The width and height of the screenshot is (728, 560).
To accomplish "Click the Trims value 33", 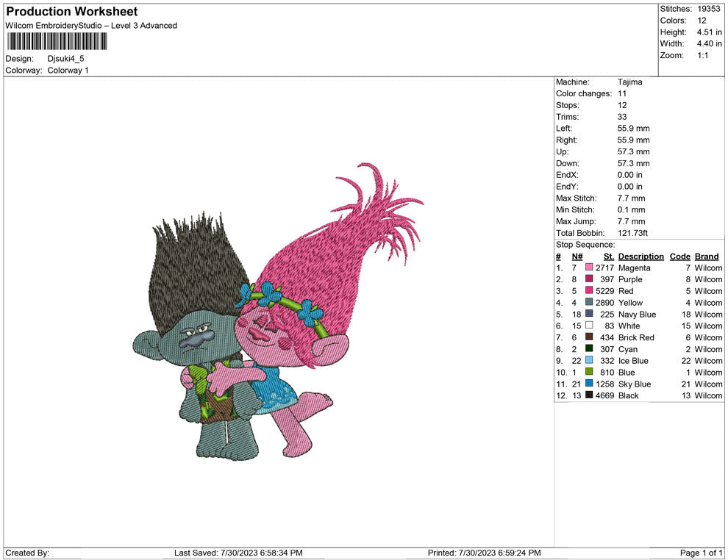I will (622, 117).
